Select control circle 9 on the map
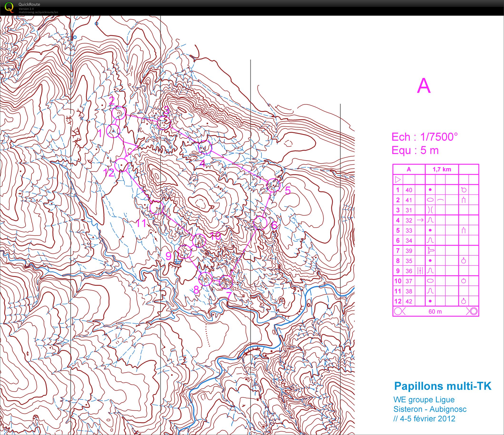This screenshot has height=435, width=504. [184, 252]
